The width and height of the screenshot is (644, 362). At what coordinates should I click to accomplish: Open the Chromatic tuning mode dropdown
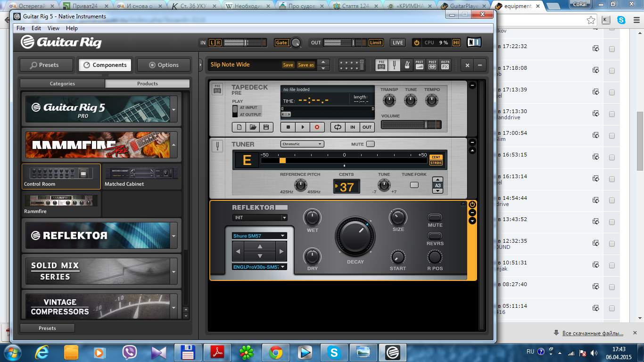coord(302,144)
